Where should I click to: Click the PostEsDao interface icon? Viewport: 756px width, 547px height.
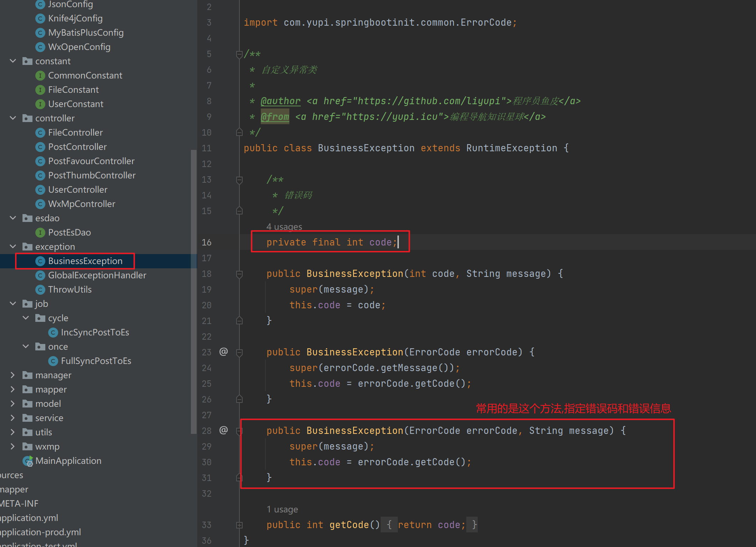40,233
